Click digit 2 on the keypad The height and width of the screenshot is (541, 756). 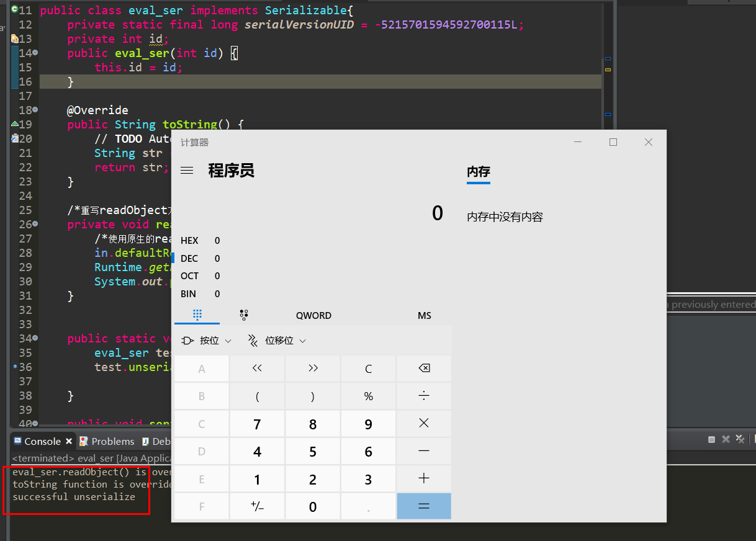click(313, 479)
